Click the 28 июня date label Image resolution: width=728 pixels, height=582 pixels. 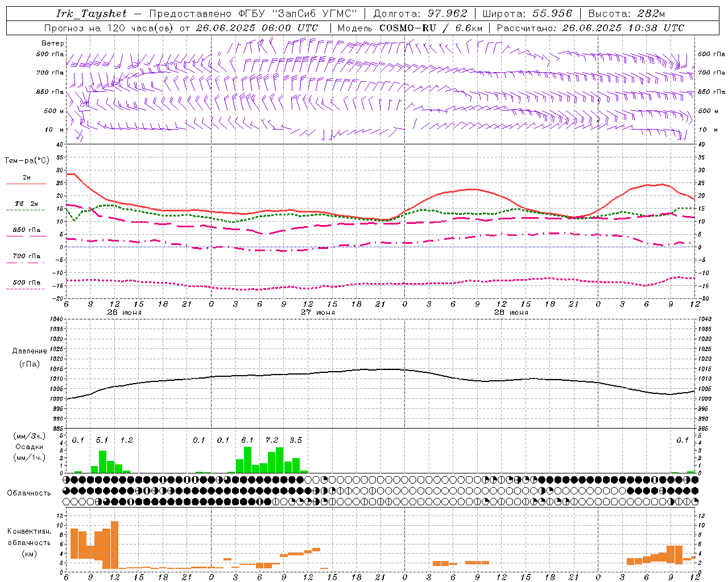pos(511,313)
